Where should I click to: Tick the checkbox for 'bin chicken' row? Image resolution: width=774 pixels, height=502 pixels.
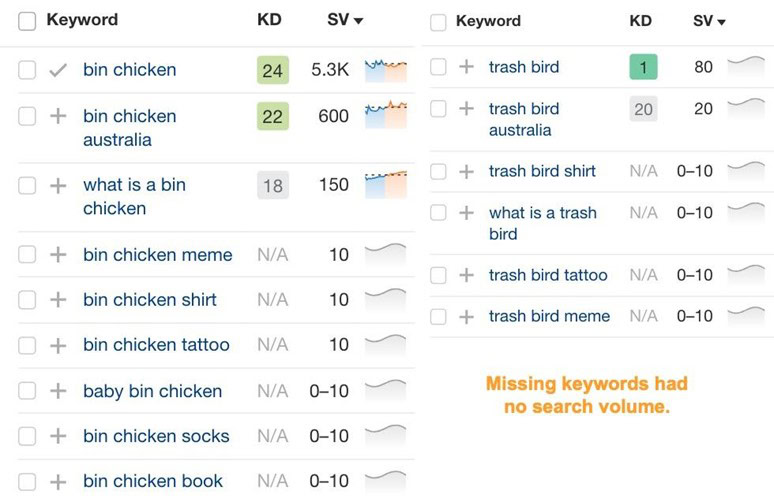point(27,70)
